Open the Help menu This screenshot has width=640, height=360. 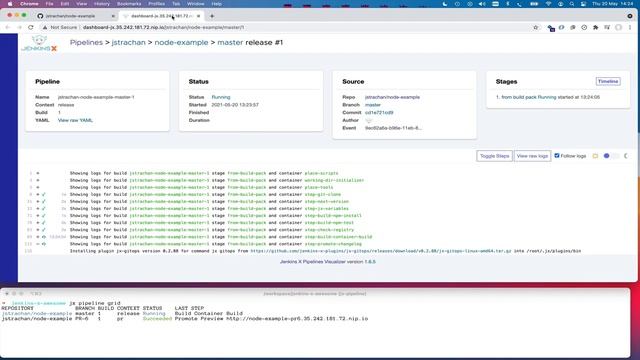click(x=217, y=4)
